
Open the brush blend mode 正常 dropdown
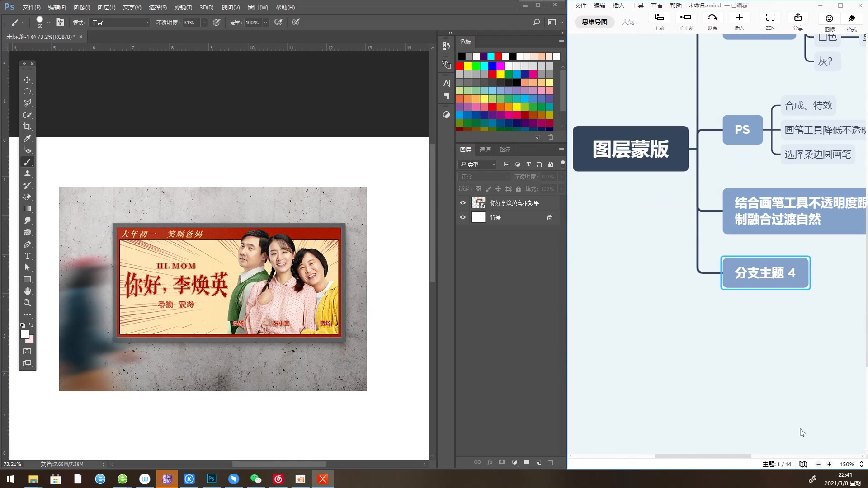[120, 23]
